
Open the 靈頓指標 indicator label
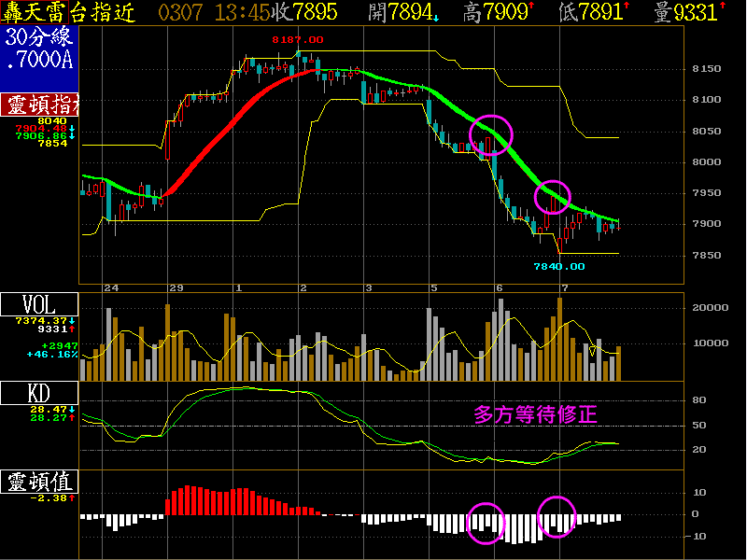click(x=39, y=104)
